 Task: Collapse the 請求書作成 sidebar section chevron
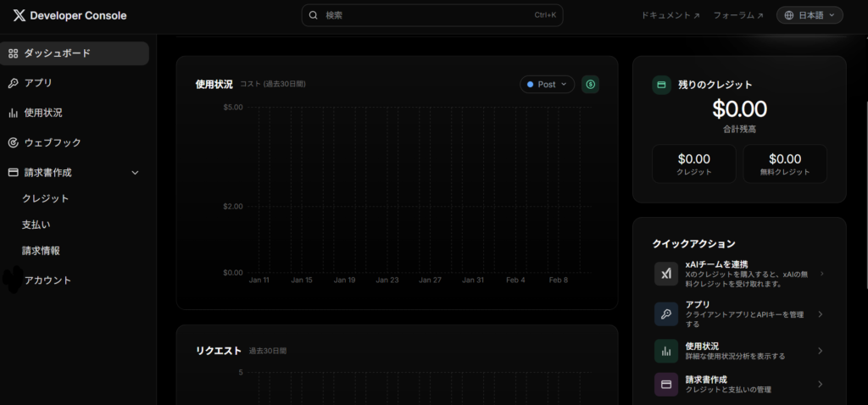point(135,173)
